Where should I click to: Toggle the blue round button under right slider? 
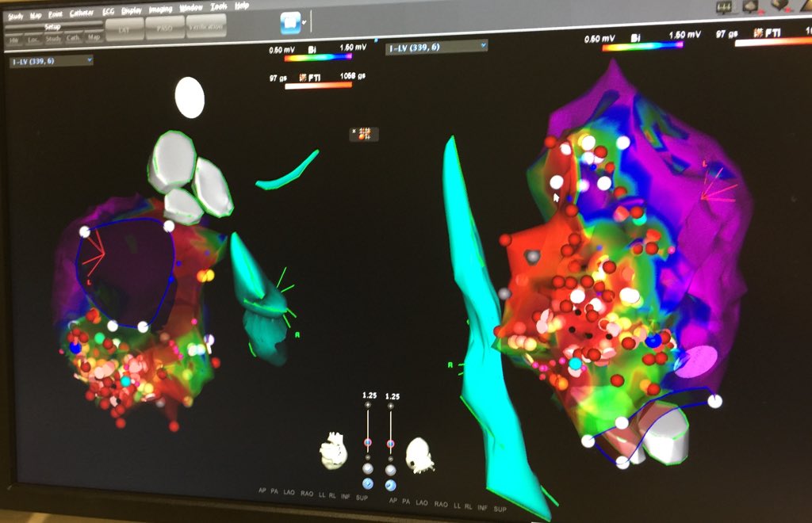coord(390,485)
